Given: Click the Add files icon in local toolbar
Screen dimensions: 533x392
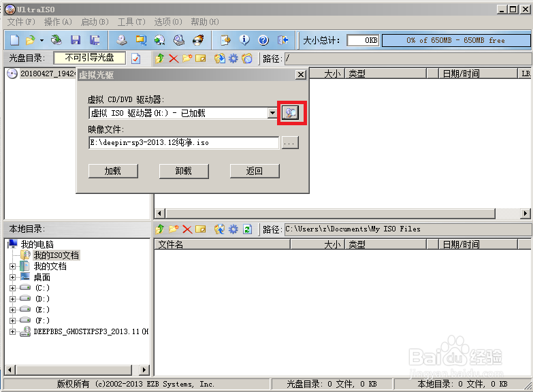Looking at the screenshot, I should click(x=220, y=229).
